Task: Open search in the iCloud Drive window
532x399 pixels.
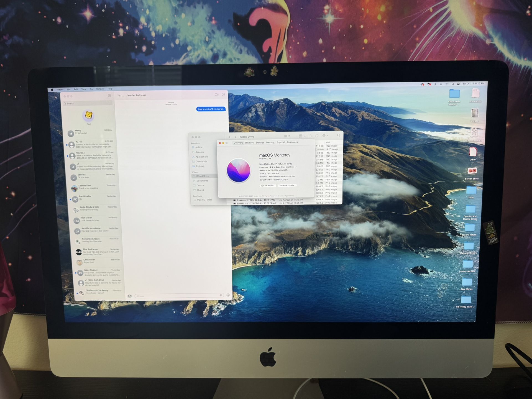Action: point(339,136)
